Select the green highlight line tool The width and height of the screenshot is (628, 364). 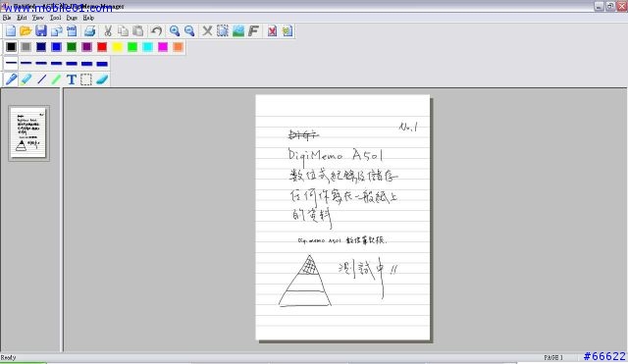[57, 79]
